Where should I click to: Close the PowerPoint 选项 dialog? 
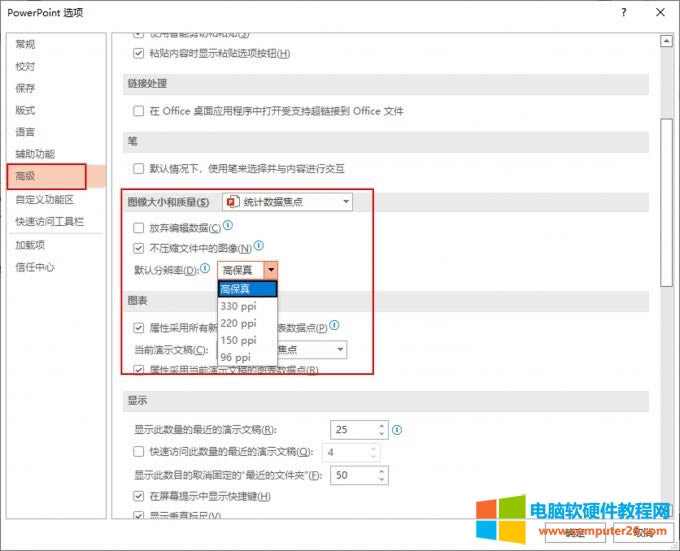(x=659, y=13)
